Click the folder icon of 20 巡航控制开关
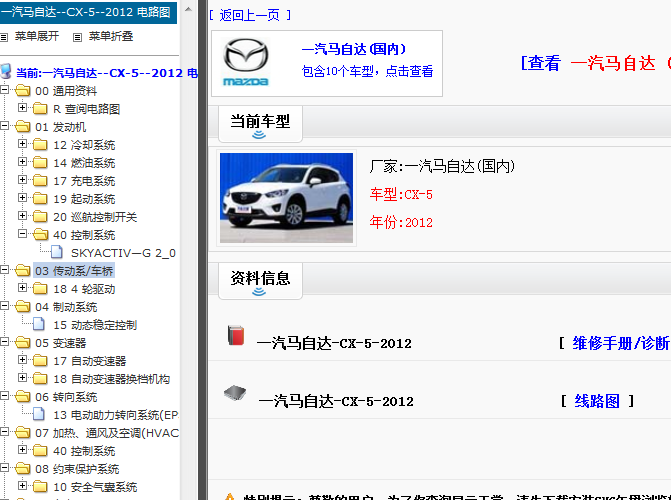Screen dimensions: 671x500 coord(40,216)
